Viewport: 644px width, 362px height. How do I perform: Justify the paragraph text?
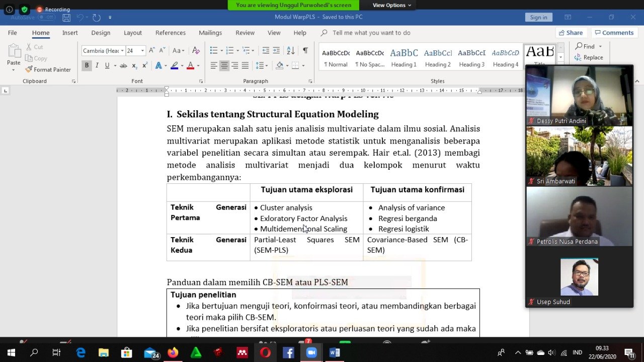pyautogui.click(x=245, y=65)
